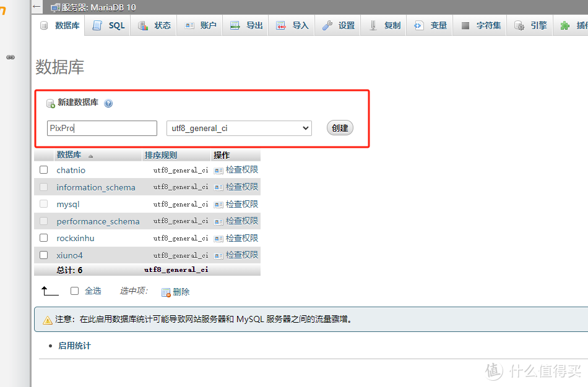Viewport: 588px width, 387px height.
Task: Click the SQL tab's document icon
Action: point(97,25)
